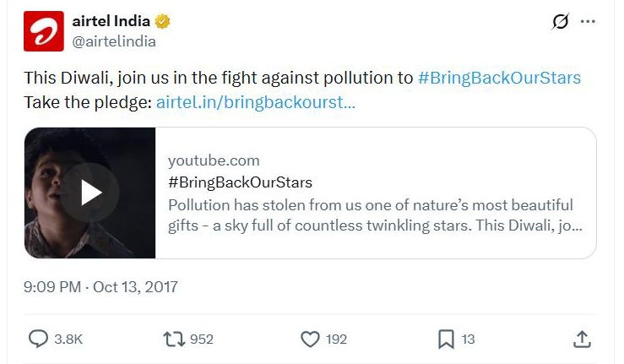Viewport: 624px width, 364px height.
Task: Open the bold #BringBackOurStars card title
Action: tap(240, 182)
